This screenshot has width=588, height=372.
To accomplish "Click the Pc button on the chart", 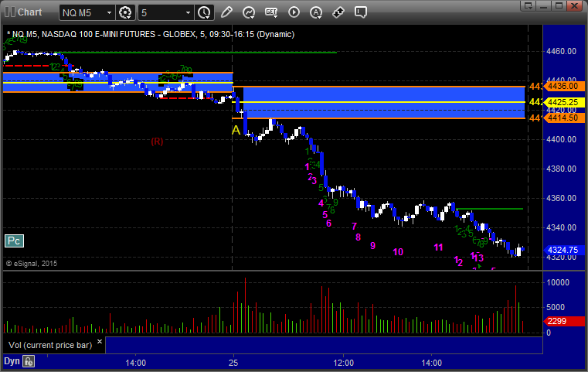I will (x=14, y=241).
